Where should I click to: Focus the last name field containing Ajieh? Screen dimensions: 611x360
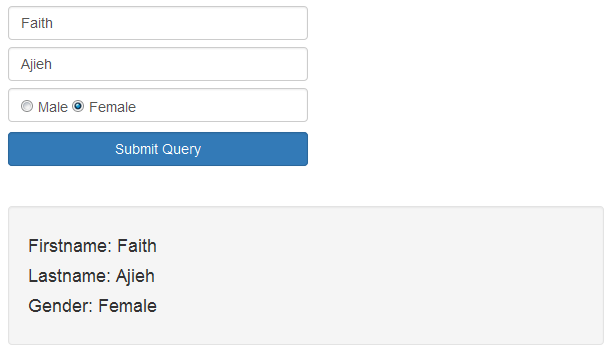[x=158, y=64]
